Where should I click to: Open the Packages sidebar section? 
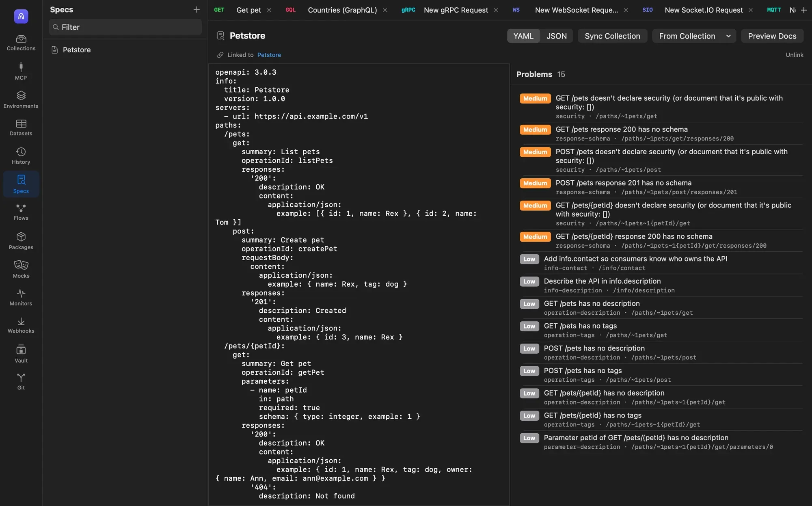[x=21, y=241]
